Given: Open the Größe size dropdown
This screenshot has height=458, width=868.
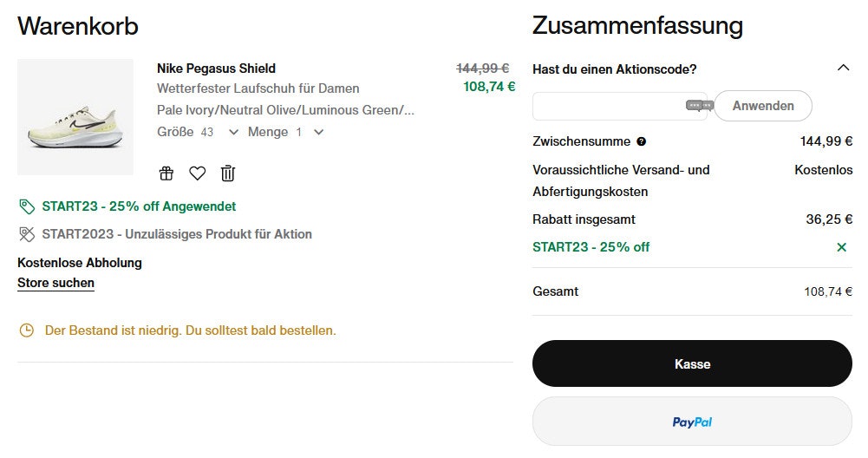Looking at the screenshot, I should pos(232,132).
